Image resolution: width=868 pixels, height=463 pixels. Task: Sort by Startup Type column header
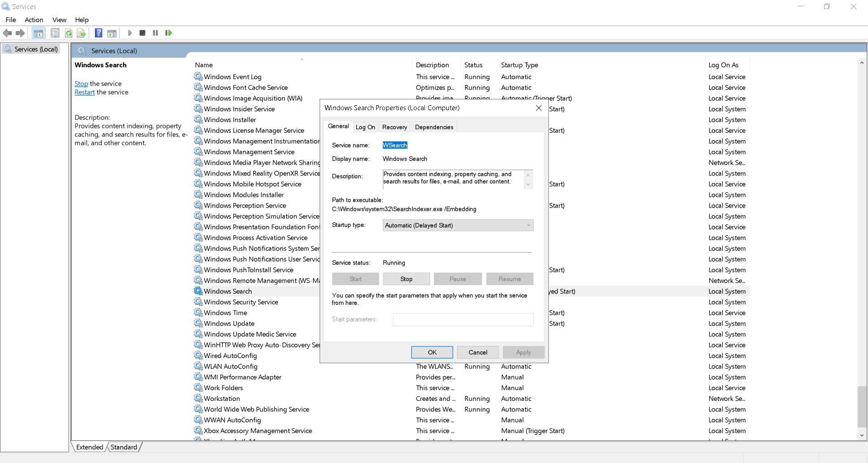coord(601,65)
